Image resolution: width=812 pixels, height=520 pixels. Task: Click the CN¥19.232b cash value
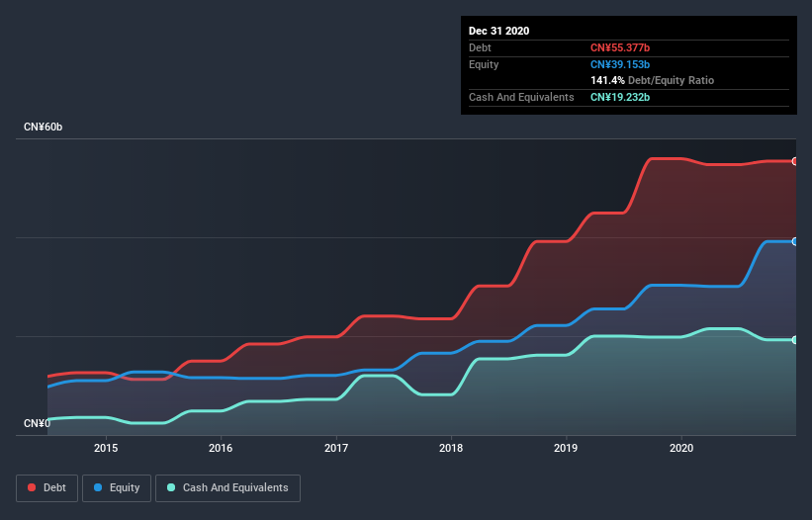point(620,97)
